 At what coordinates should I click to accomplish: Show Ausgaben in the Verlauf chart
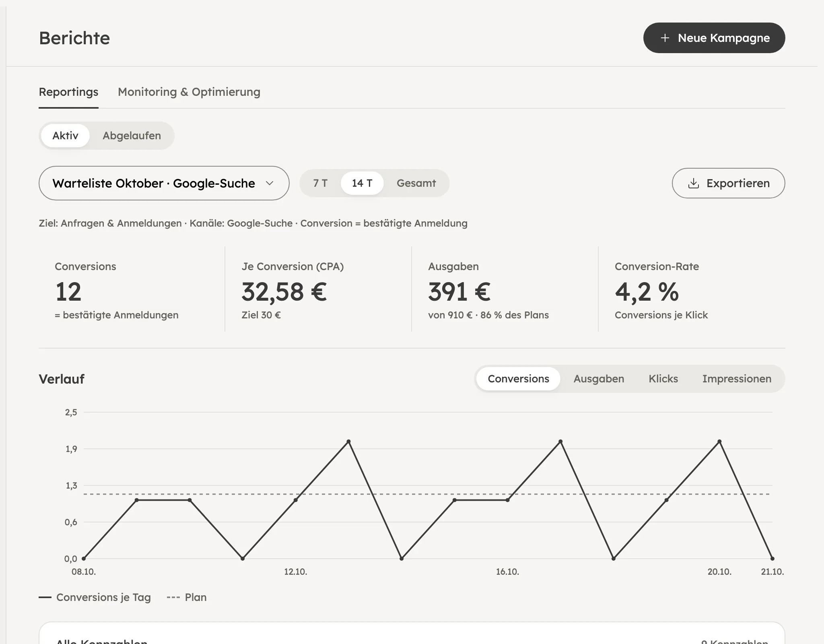599,379
